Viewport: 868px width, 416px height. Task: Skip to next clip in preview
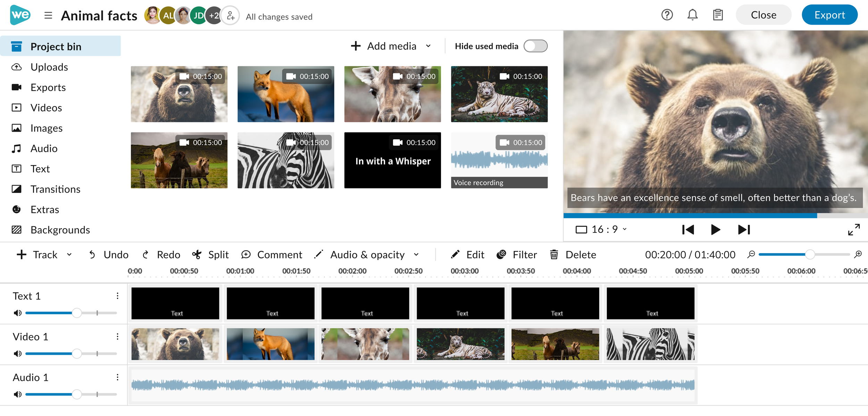coord(744,229)
